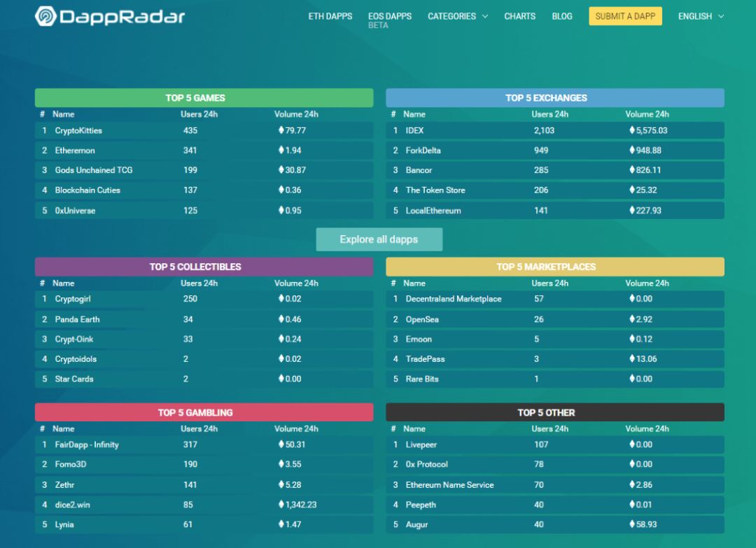Click the Ether icon beside Etheremon volume 1.94

[281, 150]
